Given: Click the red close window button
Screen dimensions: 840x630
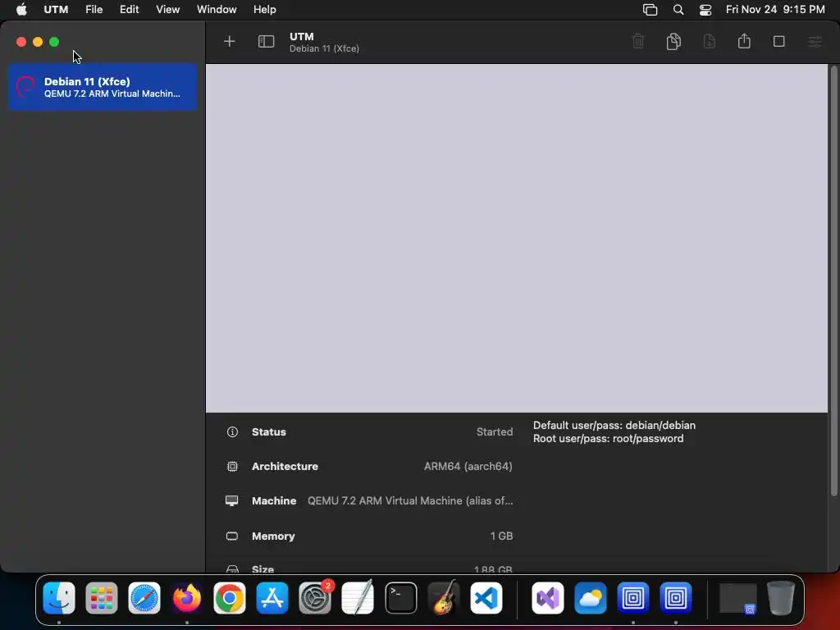Looking at the screenshot, I should click(x=21, y=42).
